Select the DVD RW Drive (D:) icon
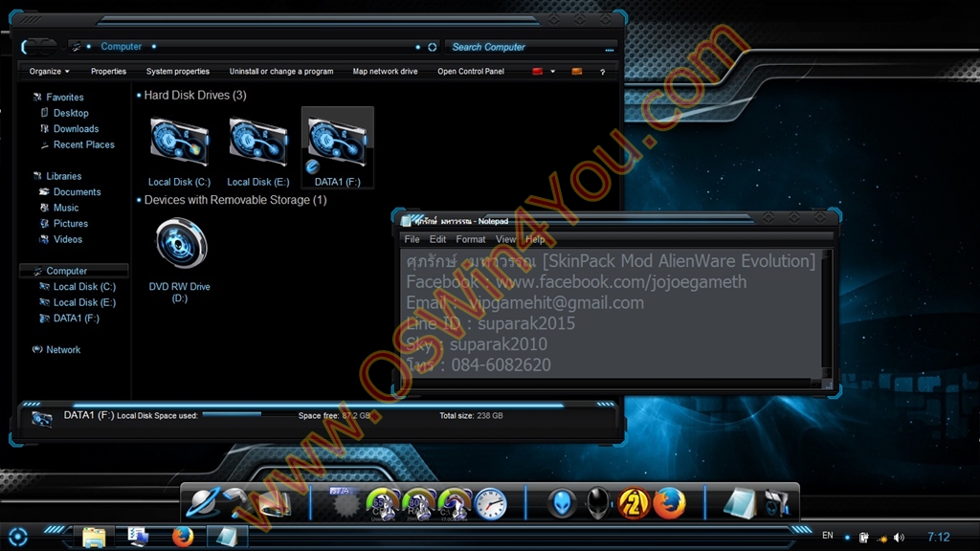The image size is (980, 551). (x=181, y=243)
